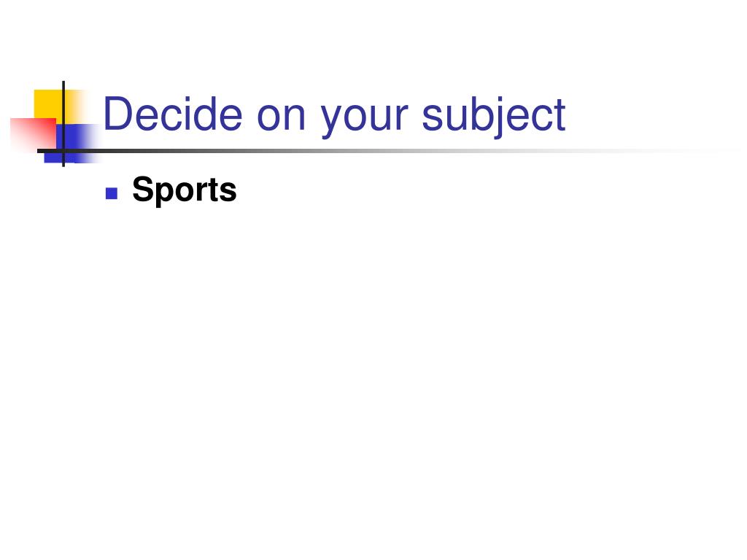Viewport: 747px width, 560px height.
Task: Click the blue square behind the crossed lines
Action: click(71, 144)
